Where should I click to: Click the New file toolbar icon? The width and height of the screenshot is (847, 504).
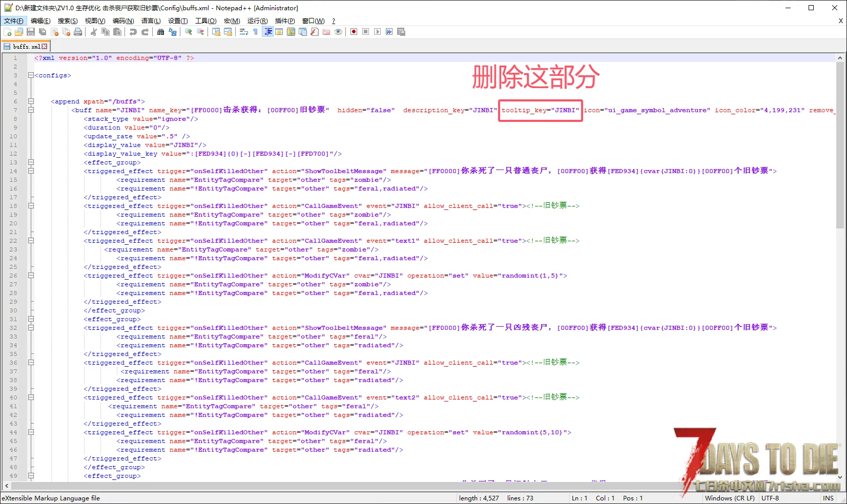7,32
